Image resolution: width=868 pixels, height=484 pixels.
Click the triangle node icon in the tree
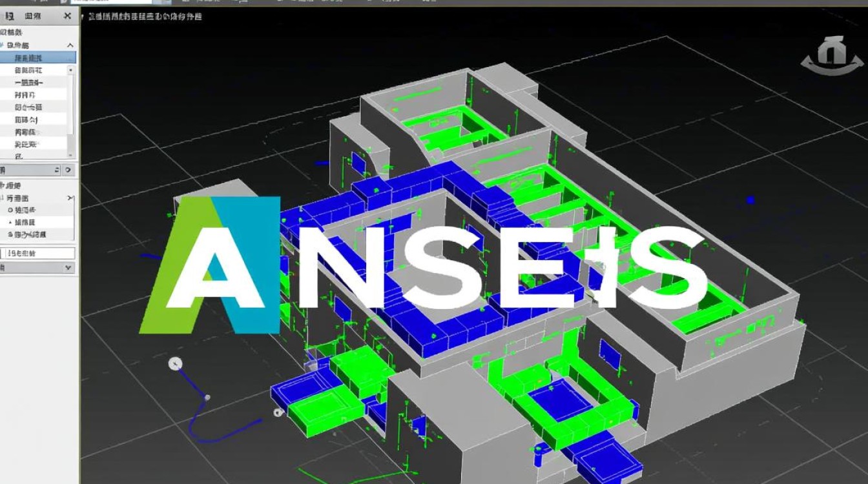coord(10,222)
